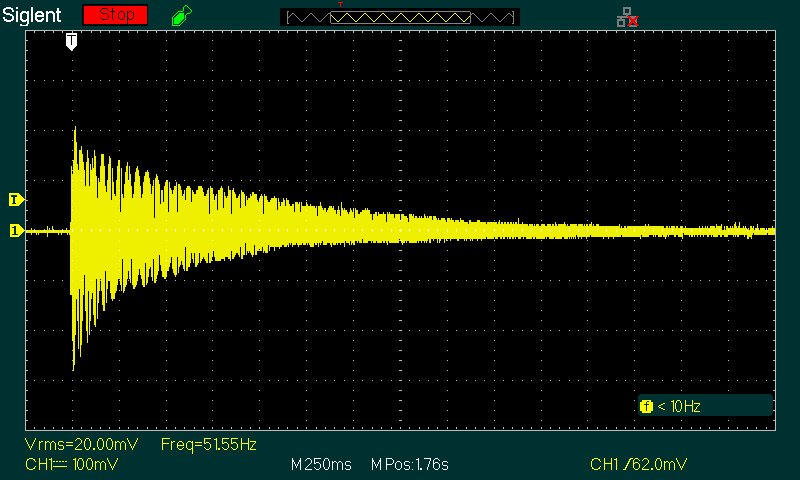Screen dimensions: 800x480
Task: Click the Vrms=20.00mV measurement
Action: [x=81, y=444]
